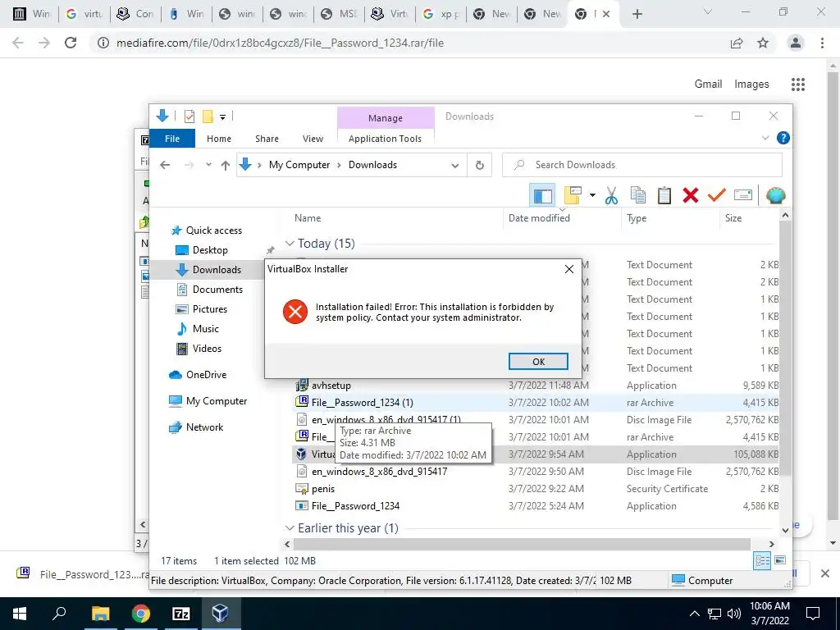Click the New folder quick access toolbar icon
Screen dimensions: 840x630
coord(208,116)
